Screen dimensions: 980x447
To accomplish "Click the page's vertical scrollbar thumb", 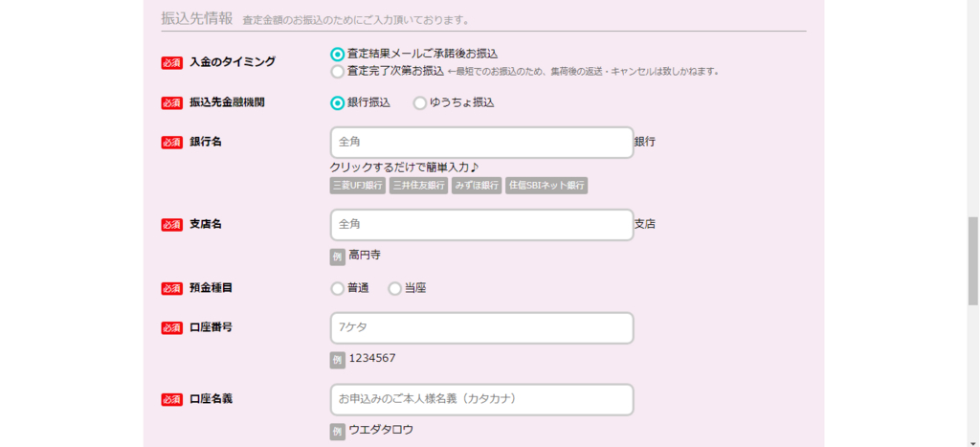I will (x=973, y=260).
